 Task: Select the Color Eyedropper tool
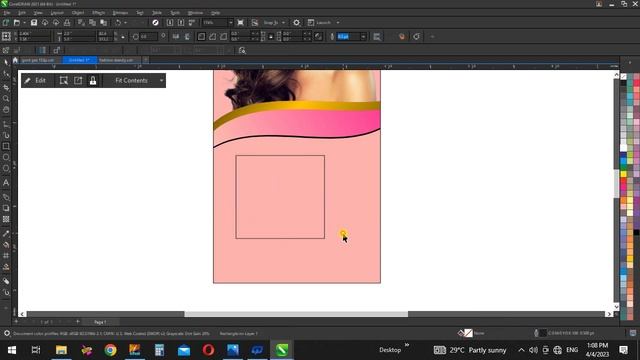pos(6,233)
